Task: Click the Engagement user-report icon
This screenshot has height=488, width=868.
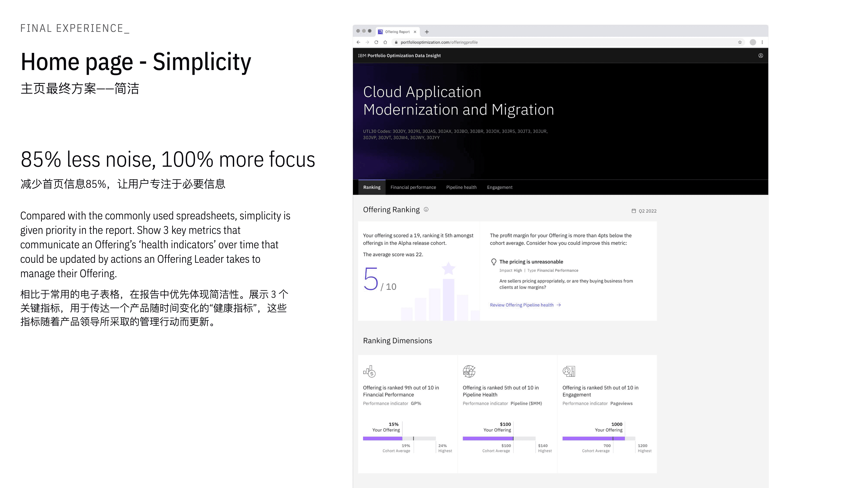Action: point(569,371)
